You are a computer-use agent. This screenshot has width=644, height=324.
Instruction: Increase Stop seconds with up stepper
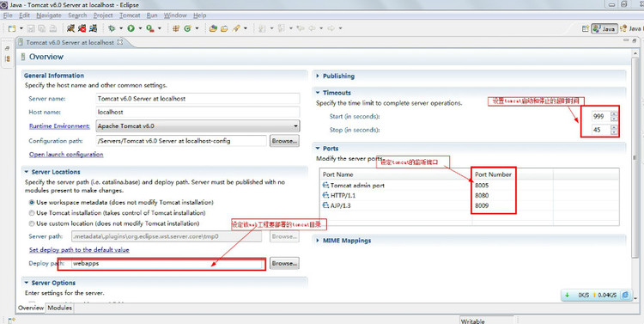click(614, 127)
